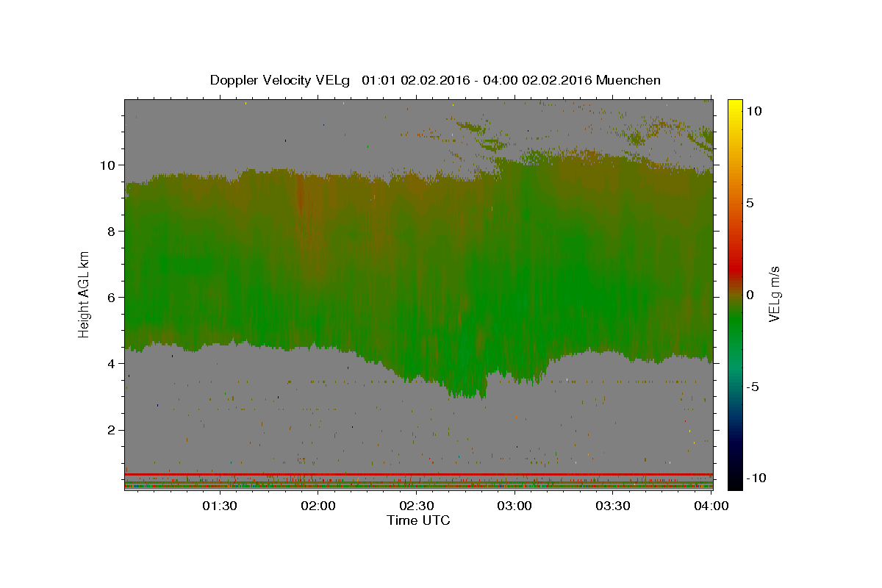Click the colorbar label 5
The image size is (882, 588).
(x=750, y=203)
